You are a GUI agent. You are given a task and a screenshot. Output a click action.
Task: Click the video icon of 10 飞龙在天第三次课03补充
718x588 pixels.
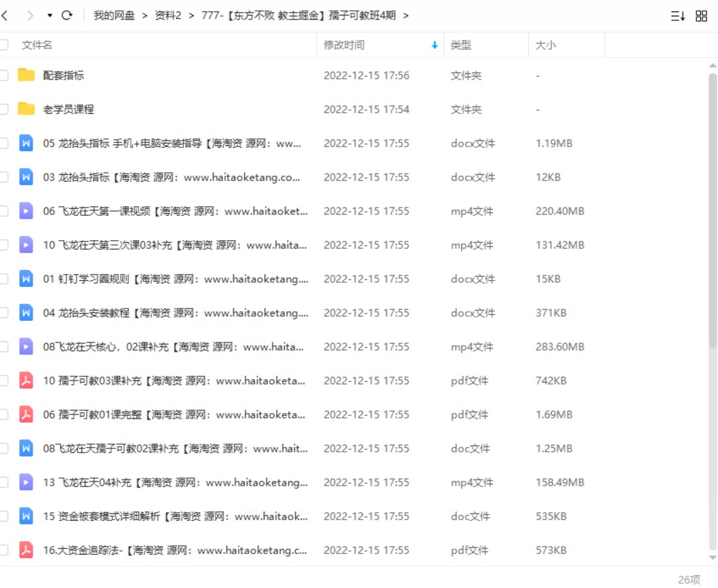pos(26,245)
